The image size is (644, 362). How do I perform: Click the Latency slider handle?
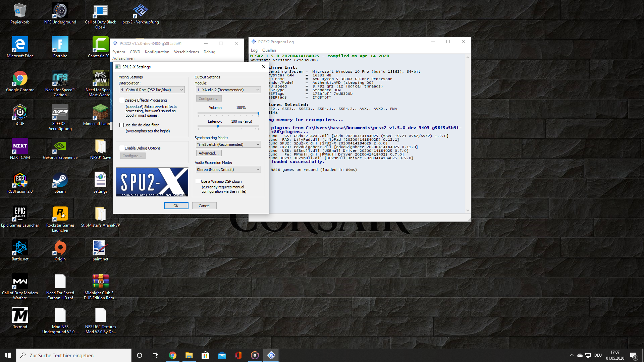click(218, 126)
